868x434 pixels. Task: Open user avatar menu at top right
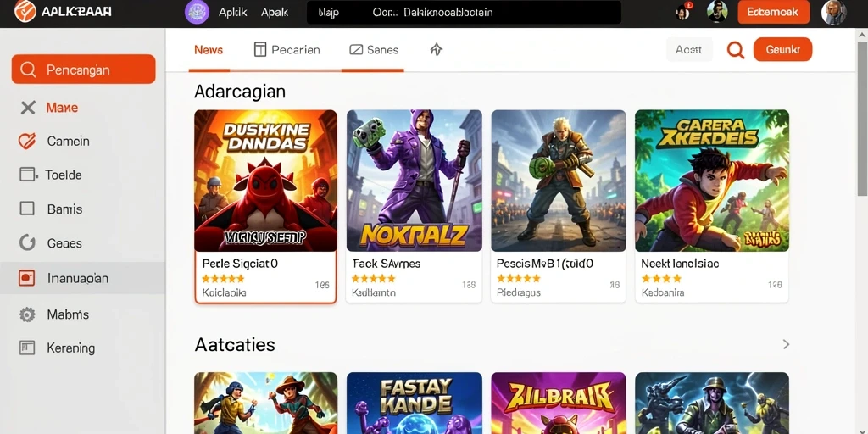pos(834,12)
